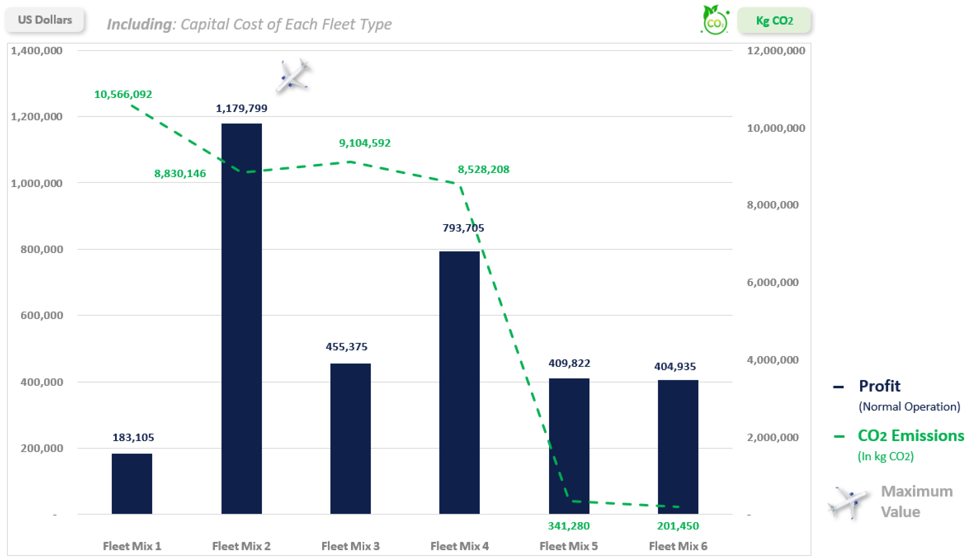Click the 9,104,592 emissions data label
970x560 pixels.
click(x=365, y=143)
